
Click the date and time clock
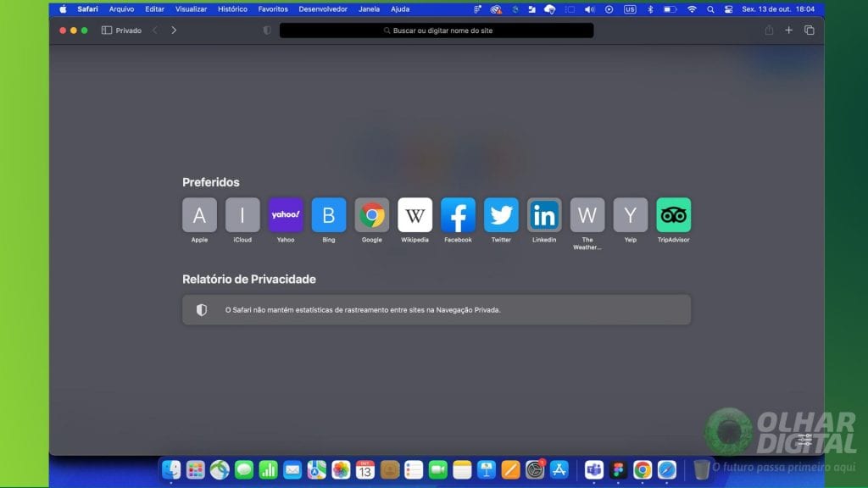click(x=778, y=8)
